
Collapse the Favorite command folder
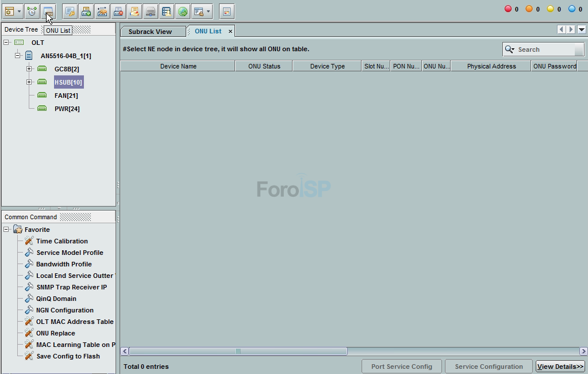coord(6,230)
